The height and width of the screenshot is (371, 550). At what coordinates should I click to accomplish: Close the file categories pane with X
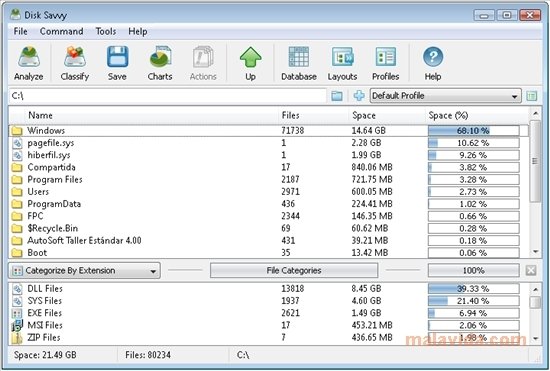pos(531,270)
